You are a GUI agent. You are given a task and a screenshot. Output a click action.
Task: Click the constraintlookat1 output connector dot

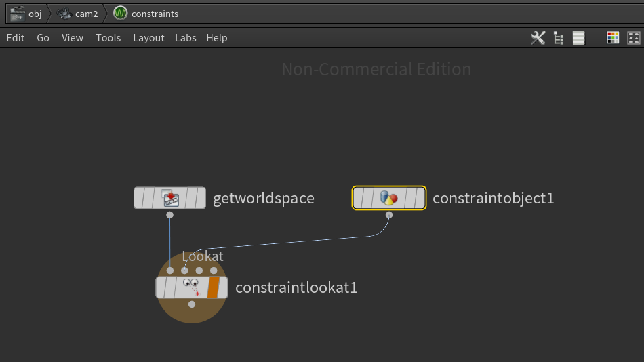tap(191, 304)
